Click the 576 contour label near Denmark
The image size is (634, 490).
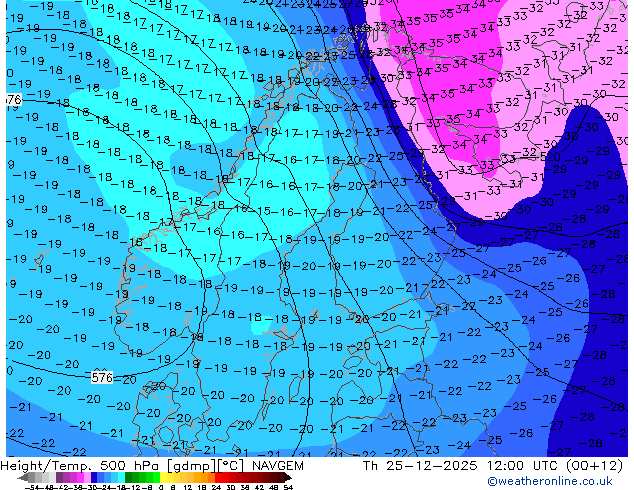click(x=102, y=378)
